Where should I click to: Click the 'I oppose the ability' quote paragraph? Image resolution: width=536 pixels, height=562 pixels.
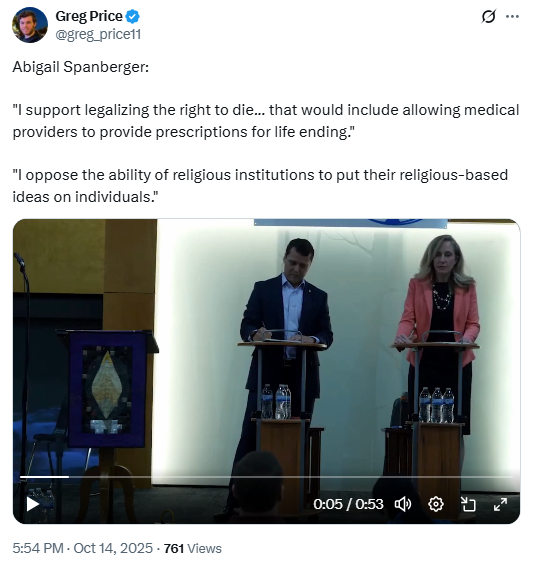pos(260,186)
